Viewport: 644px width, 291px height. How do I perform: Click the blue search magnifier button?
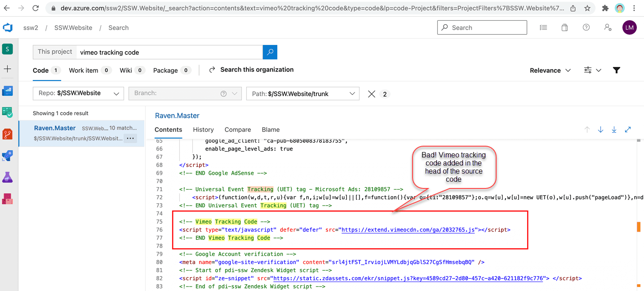(x=270, y=52)
